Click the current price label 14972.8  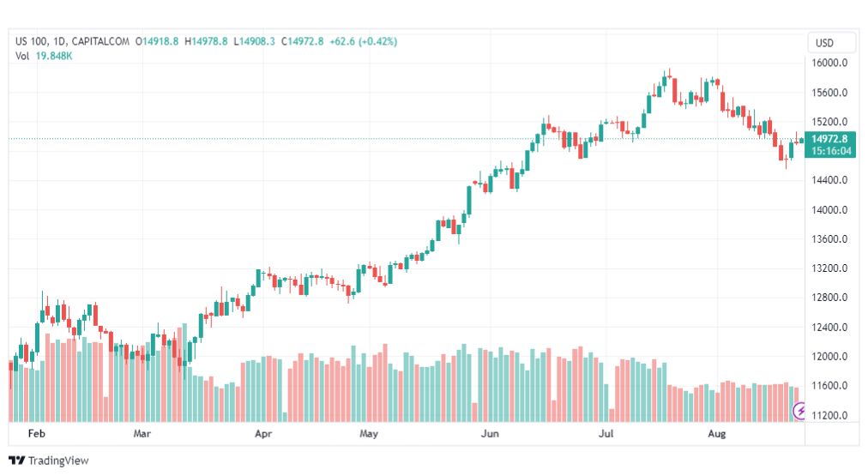[829, 139]
